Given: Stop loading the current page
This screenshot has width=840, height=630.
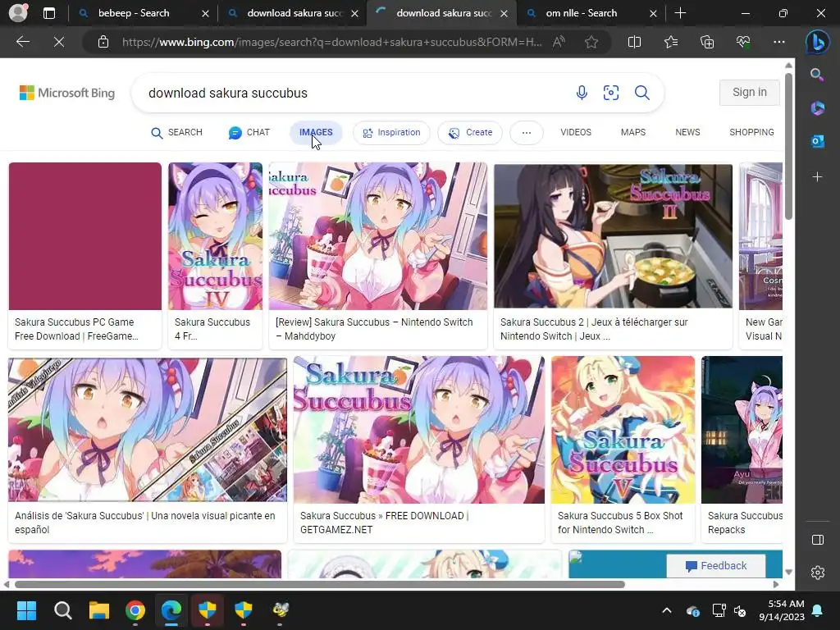Looking at the screenshot, I should click(59, 42).
